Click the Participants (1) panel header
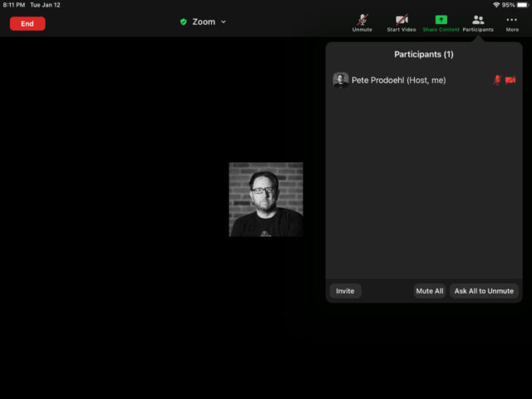532x399 pixels. pyautogui.click(x=424, y=54)
